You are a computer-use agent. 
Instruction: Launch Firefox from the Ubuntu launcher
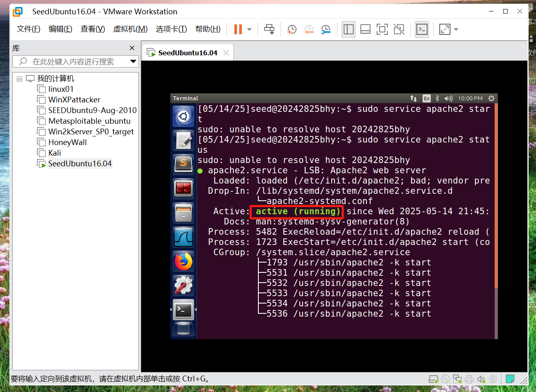pos(183,261)
